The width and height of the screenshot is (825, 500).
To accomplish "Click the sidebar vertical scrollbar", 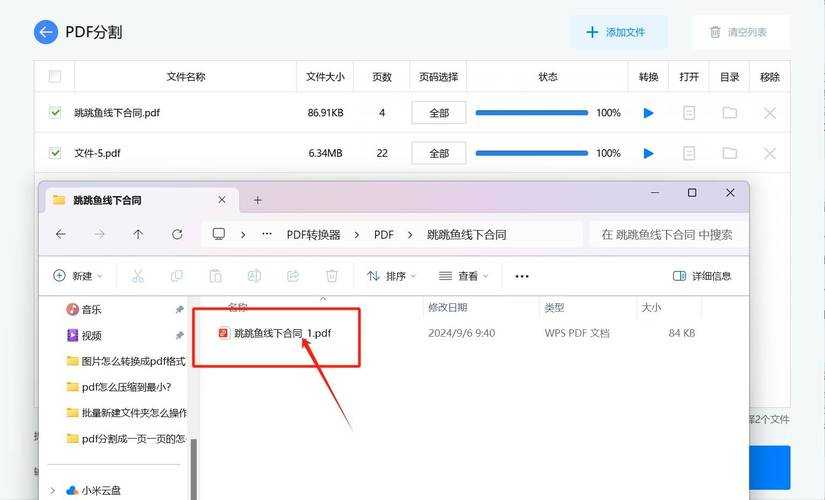I will (193, 468).
